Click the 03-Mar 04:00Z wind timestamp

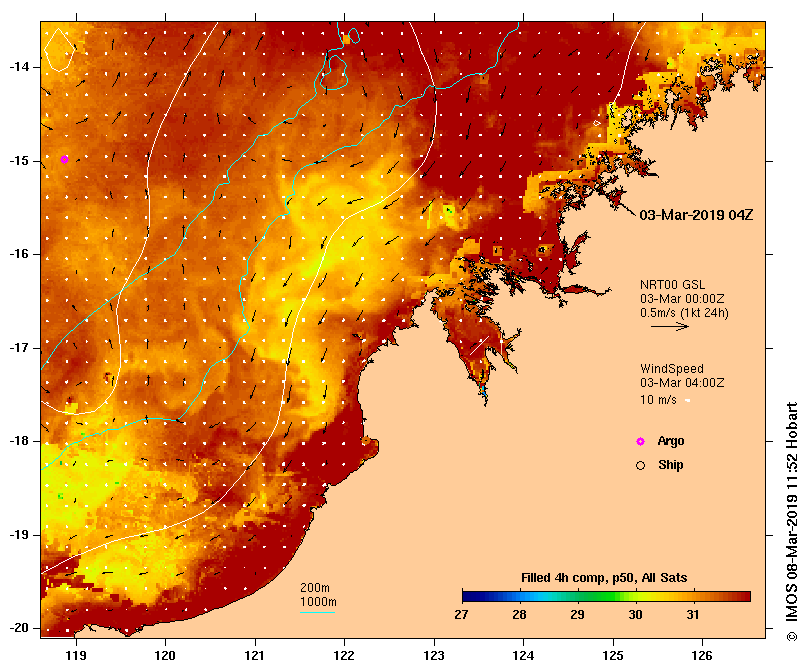point(682,383)
